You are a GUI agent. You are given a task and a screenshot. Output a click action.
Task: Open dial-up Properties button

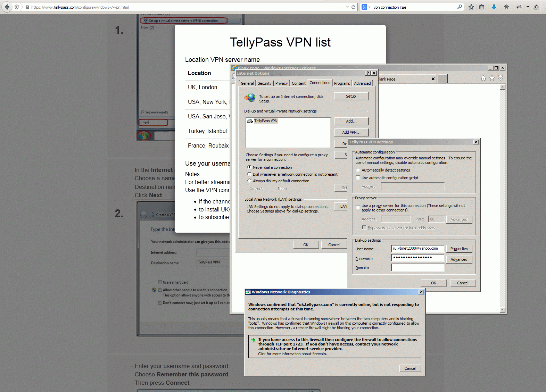click(459, 249)
